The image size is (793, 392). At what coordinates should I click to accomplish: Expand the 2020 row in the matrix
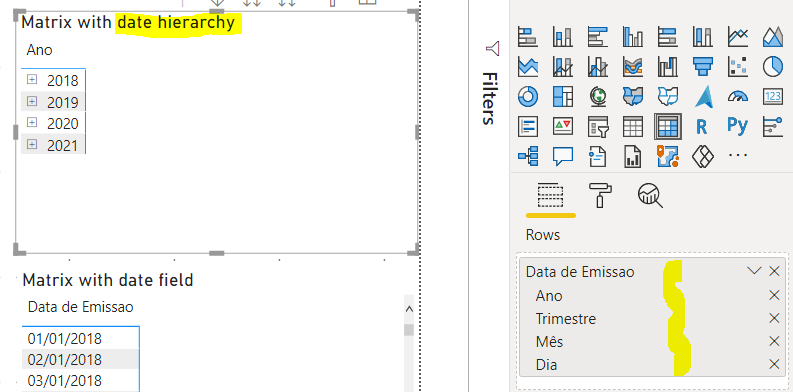coord(32,122)
